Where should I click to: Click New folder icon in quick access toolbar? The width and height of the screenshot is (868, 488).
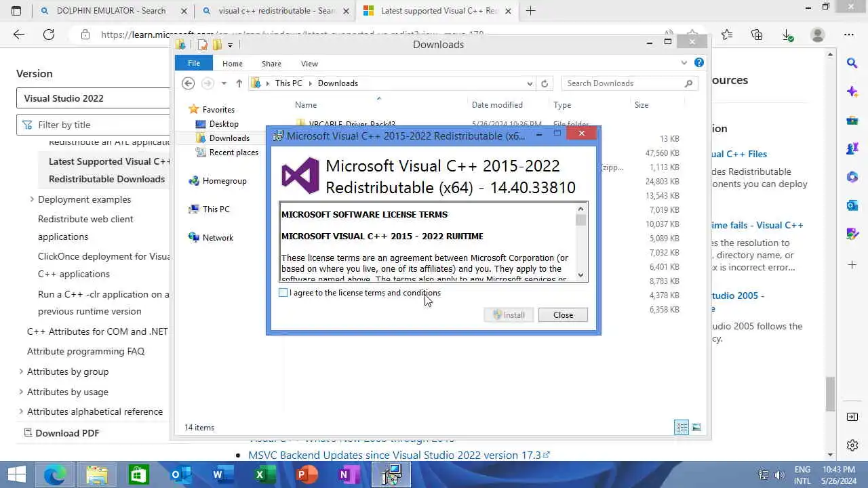click(217, 45)
